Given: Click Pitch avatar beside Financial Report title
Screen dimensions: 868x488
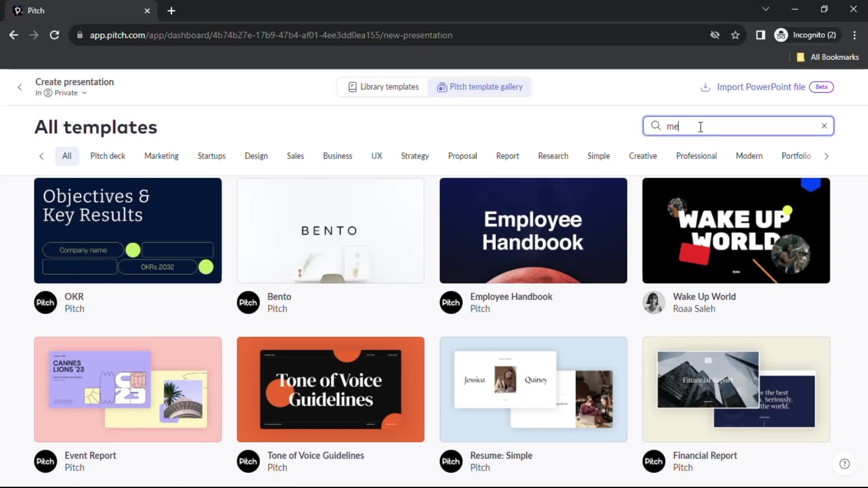Looking at the screenshot, I should (654, 461).
